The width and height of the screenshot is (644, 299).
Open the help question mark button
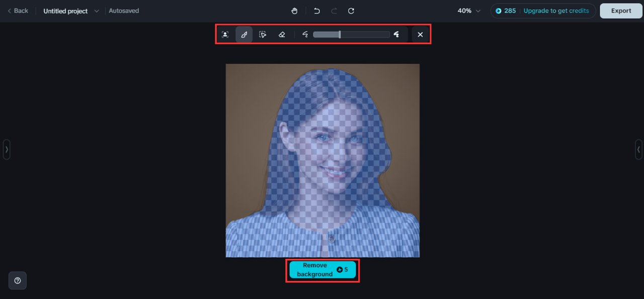pos(18,280)
